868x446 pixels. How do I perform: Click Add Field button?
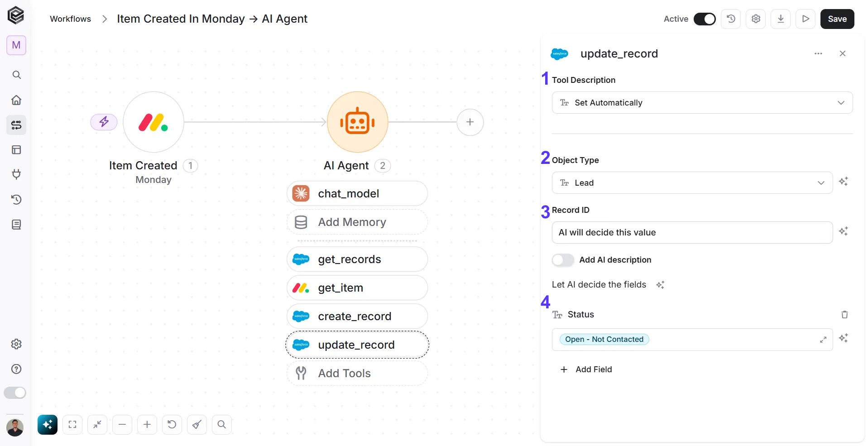tap(586, 369)
